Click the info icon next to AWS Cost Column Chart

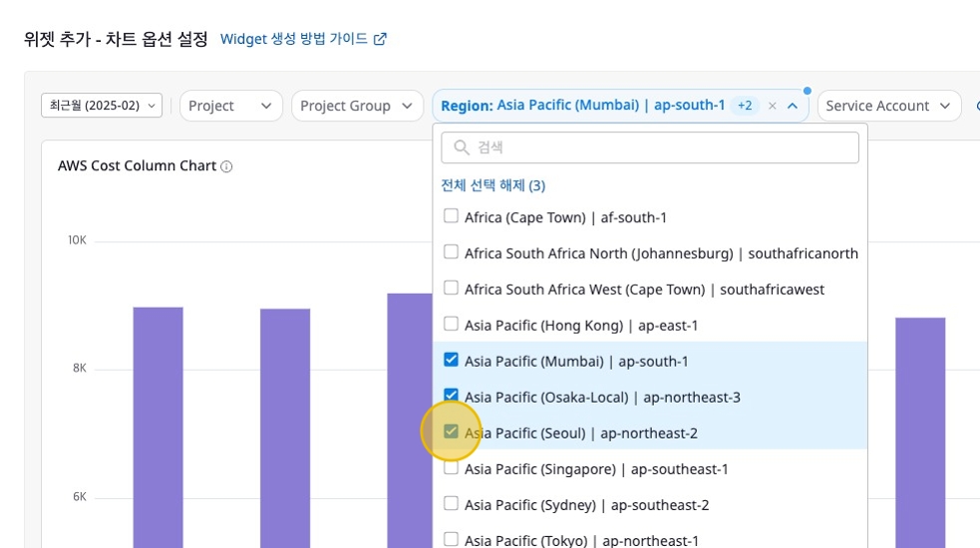(226, 166)
